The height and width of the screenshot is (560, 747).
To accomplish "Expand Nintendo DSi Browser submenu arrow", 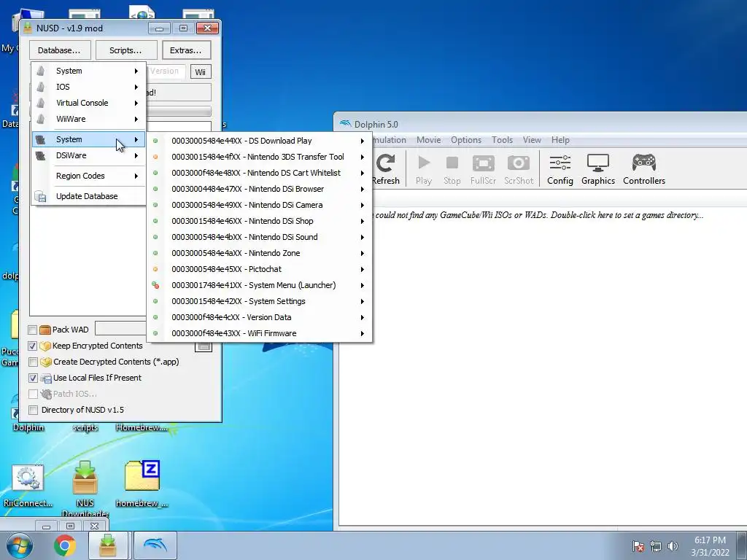I will 362,189.
